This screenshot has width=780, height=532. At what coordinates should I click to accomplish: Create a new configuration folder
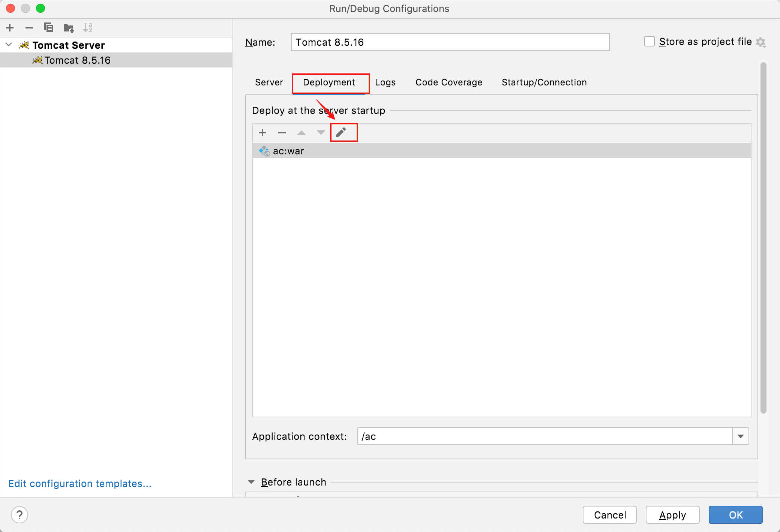click(x=69, y=28)
